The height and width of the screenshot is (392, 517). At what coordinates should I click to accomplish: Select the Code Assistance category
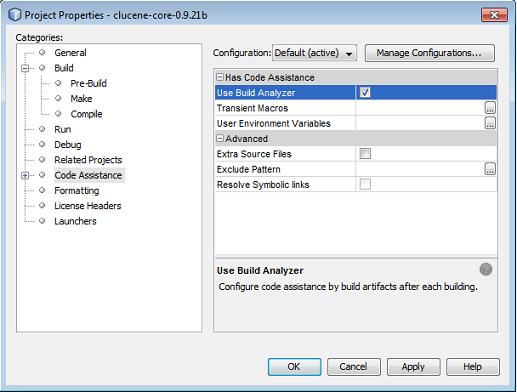pyautogui.click(x=88, y=175)
